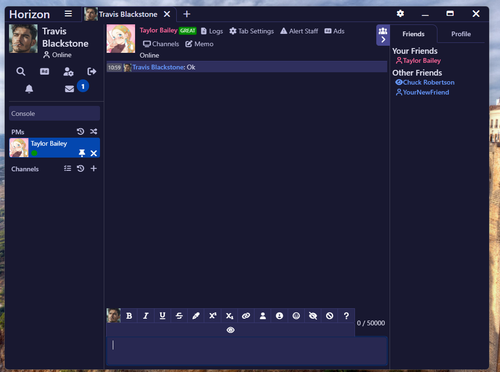Switch to the Friends tab
500x372 pixels.
click(413, 34)
